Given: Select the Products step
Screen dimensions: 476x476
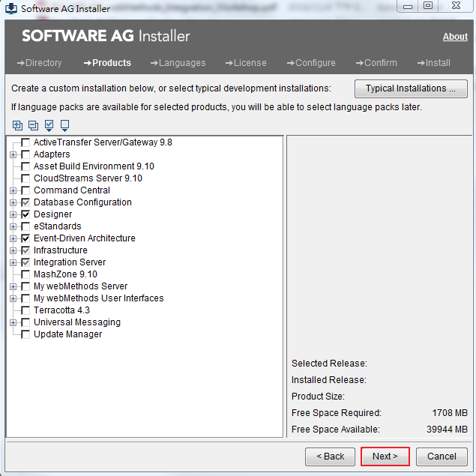Looking at the screenshot, I should 107,63.
